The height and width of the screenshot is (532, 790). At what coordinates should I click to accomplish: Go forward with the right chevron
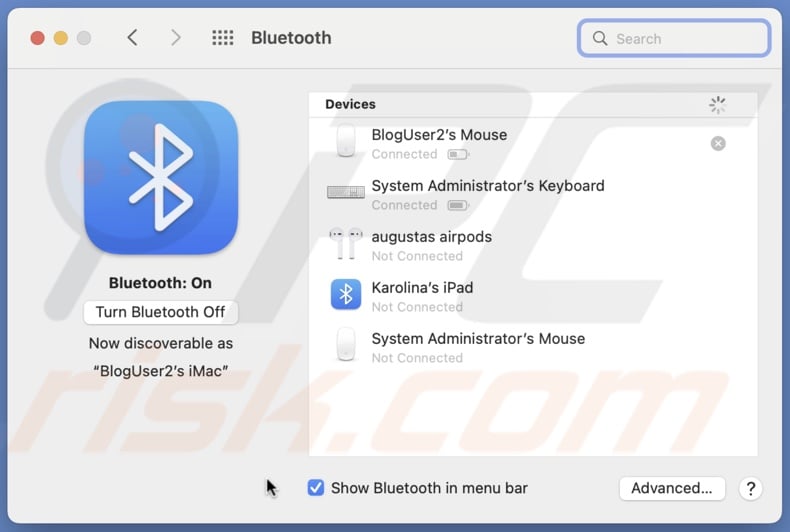pyautogui.click(x=175, y=38)
